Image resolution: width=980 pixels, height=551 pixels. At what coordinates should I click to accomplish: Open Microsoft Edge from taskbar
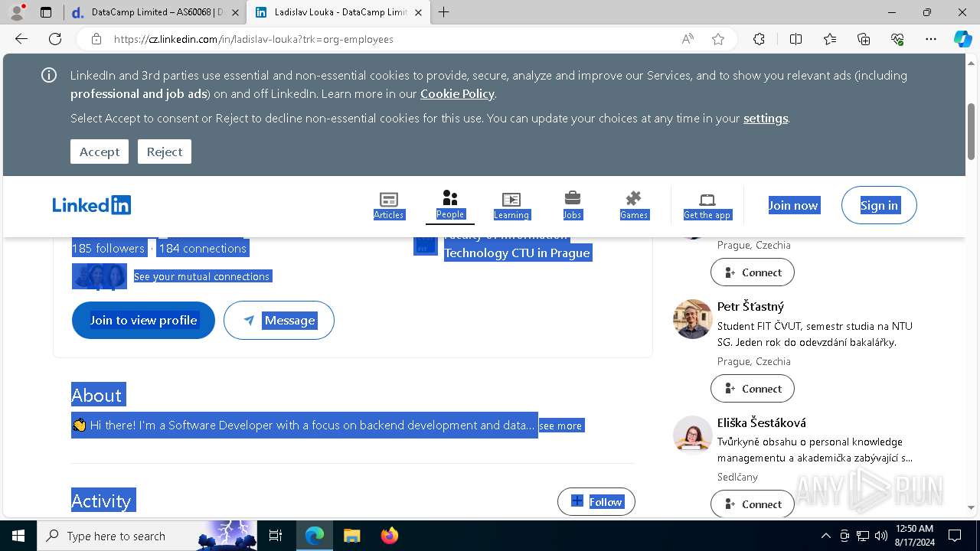coord(315,536)
